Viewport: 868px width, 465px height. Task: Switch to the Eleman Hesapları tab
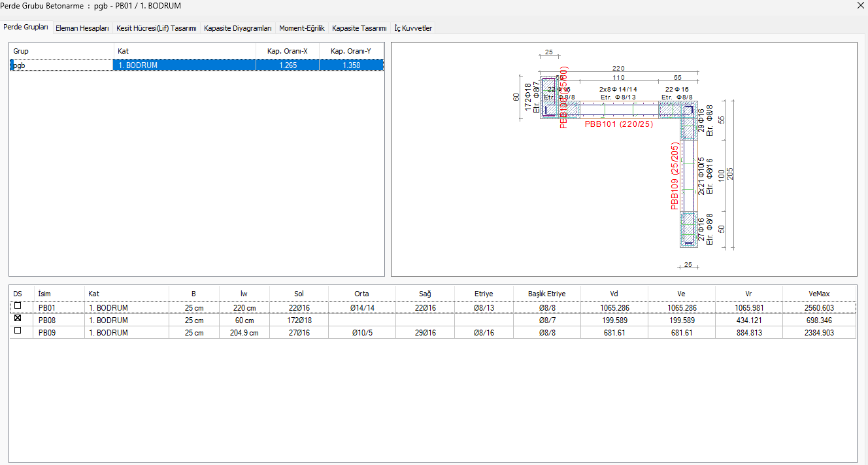click(x=82, y=28)
